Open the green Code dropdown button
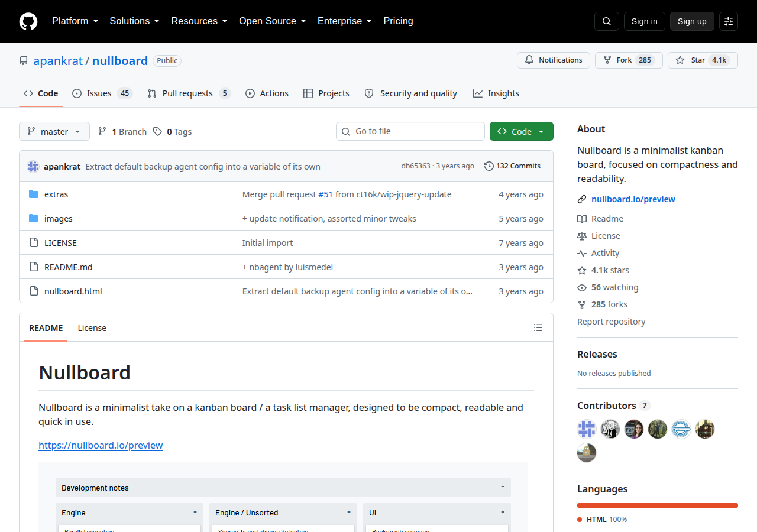This screenshot has height=532, width=757. pos(522,132)
